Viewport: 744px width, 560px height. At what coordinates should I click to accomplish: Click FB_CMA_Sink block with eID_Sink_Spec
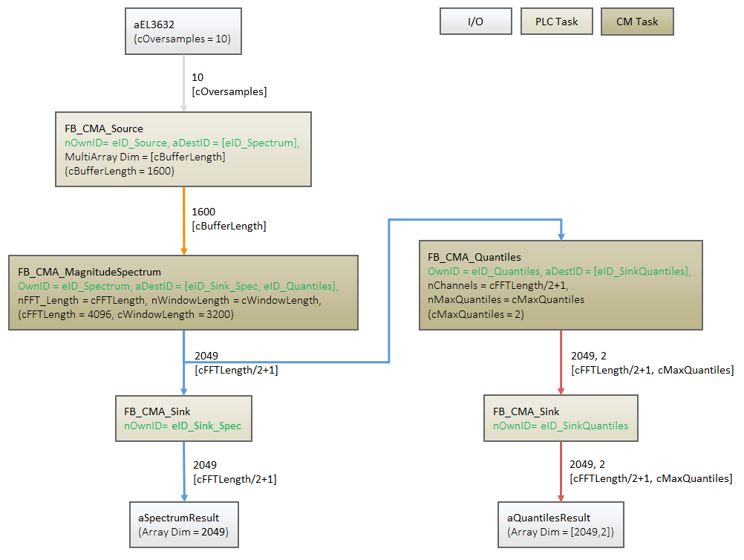pos(183,419)
